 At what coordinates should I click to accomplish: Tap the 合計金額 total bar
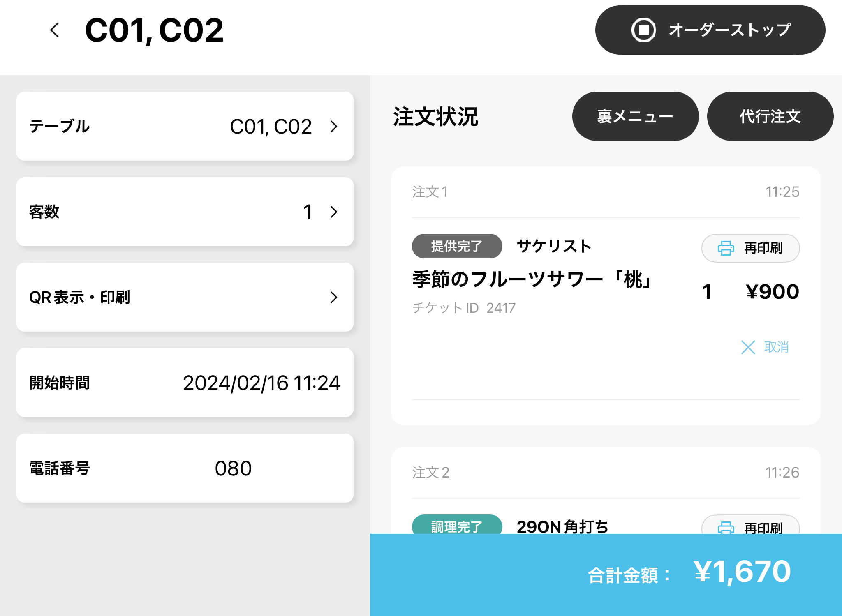click(x=606, y=574)
